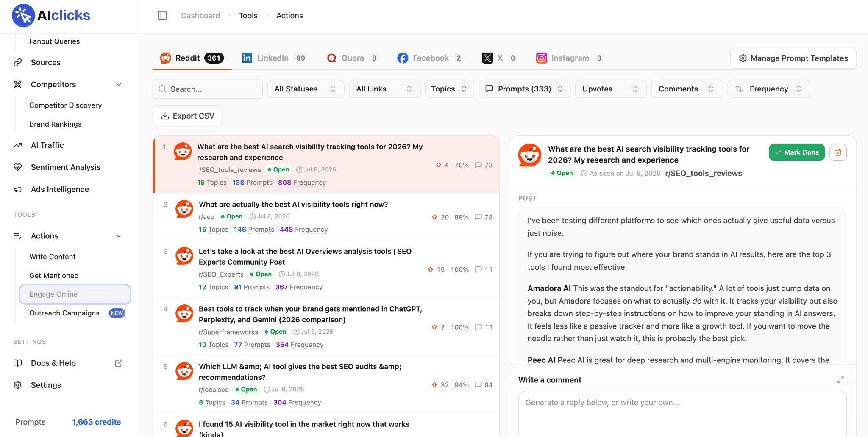868x437 pixels.
Task: Open Docs & Help external link icon
Action: coord(119,363)
